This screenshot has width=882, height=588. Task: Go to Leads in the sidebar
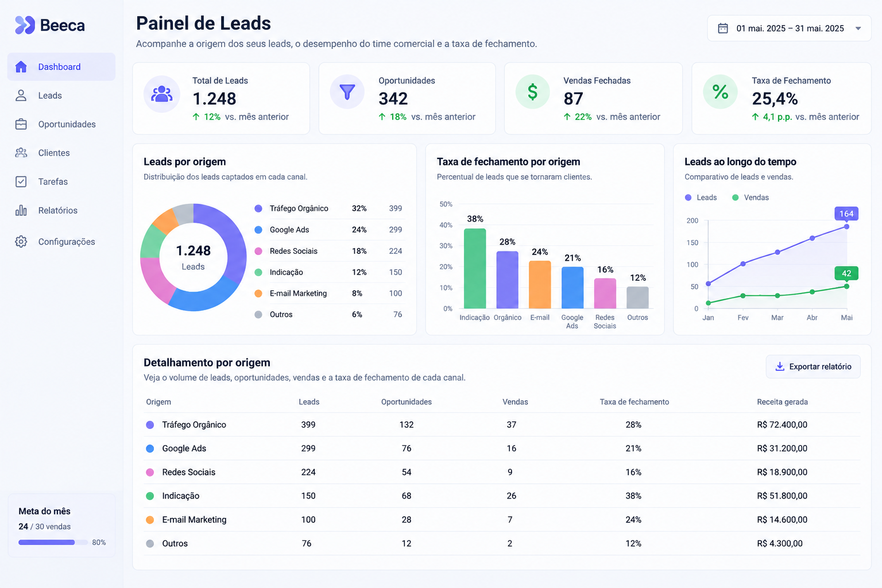(61, 95)
